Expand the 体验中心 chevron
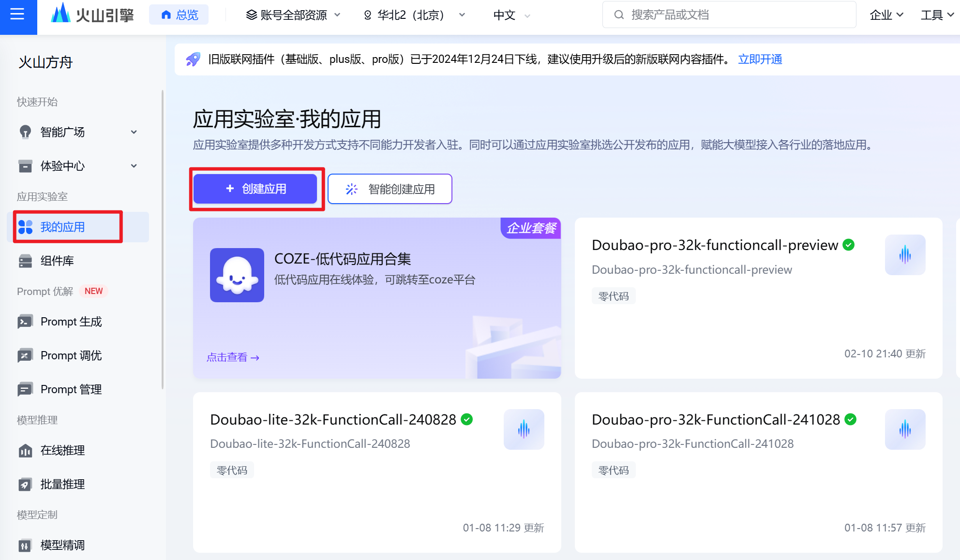 pos(134,166)
